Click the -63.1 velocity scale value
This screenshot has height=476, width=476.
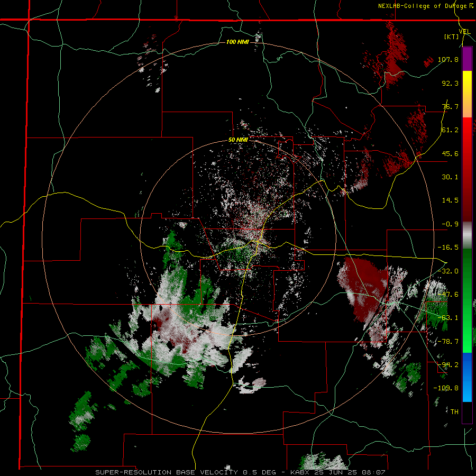pos(448,318)
